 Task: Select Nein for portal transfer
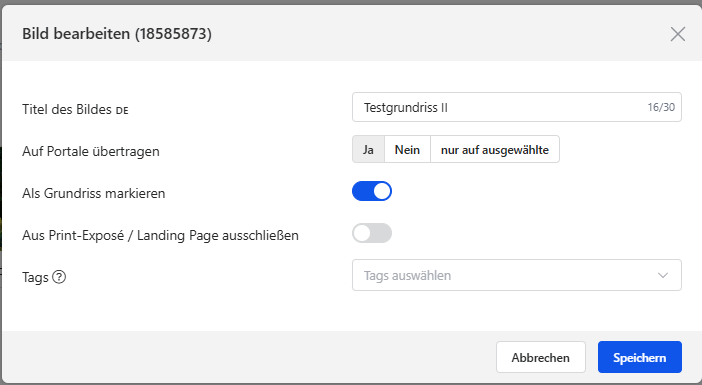pos(407,149)
